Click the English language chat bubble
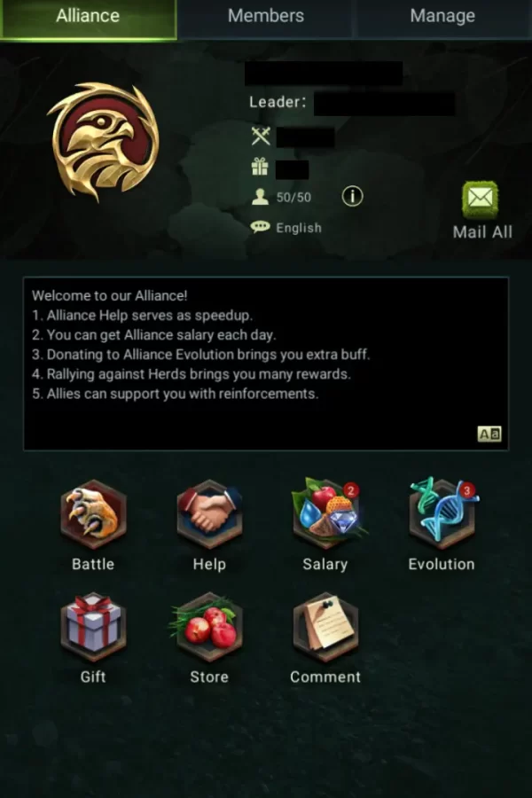 [x=260, y=227]
